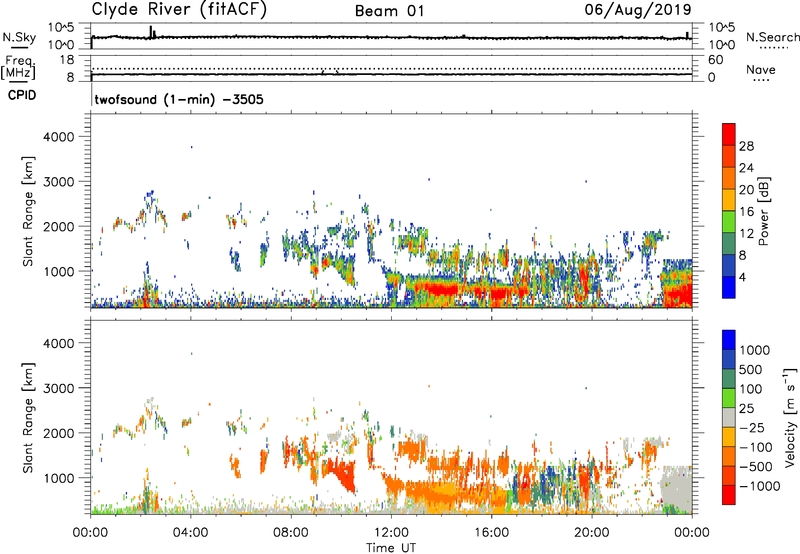Click the blue bottom of power colorbar
This screenshot has width=800, height=554.
729,288
